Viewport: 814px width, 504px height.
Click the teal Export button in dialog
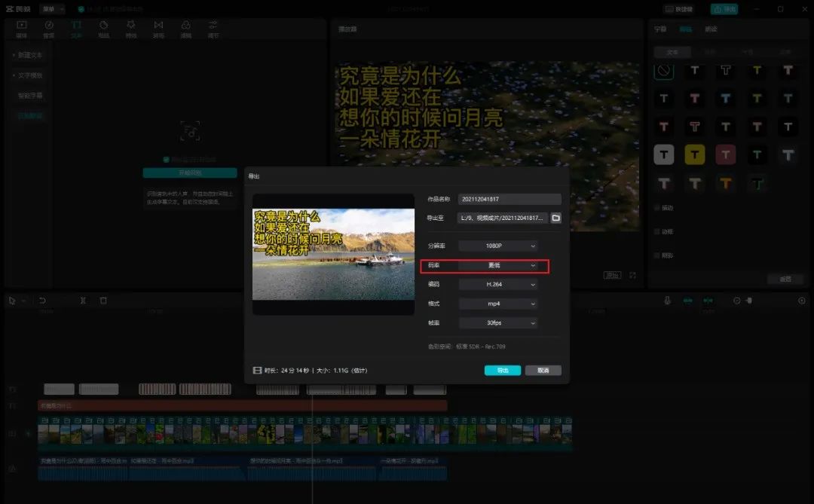[x=502, y=371]
